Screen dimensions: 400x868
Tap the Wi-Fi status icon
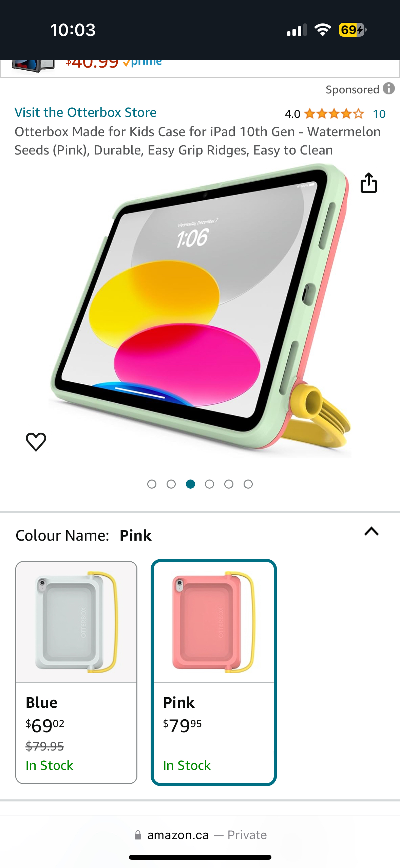click(x=323, y=30)
